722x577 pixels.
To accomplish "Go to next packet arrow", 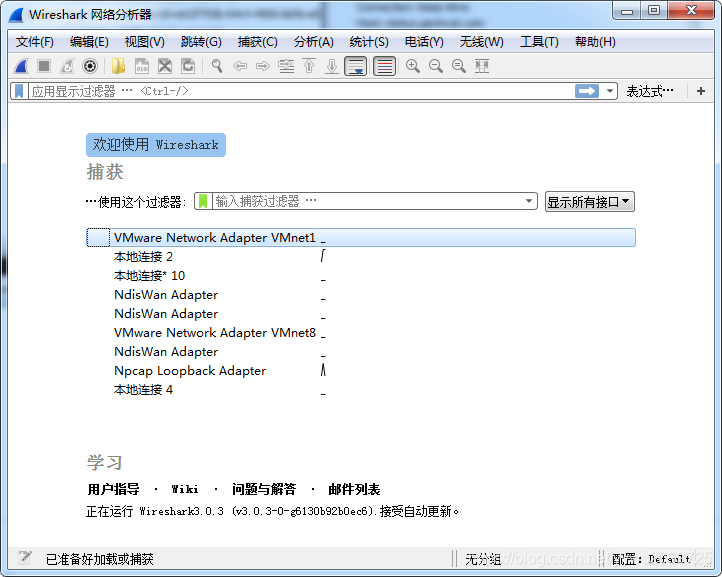I will click(x=262, y=66).
